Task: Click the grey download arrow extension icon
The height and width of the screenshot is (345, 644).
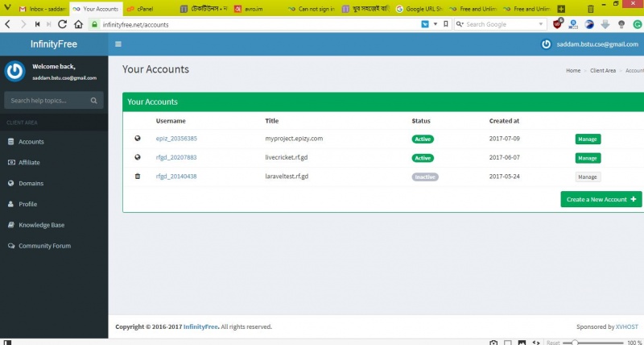Action: click(605, 24)
